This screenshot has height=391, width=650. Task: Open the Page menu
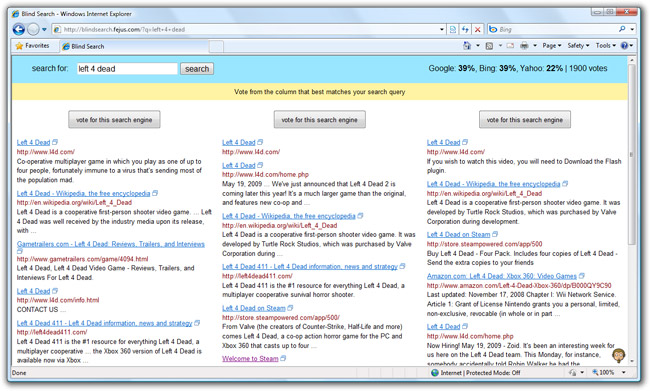pos(552,46)
